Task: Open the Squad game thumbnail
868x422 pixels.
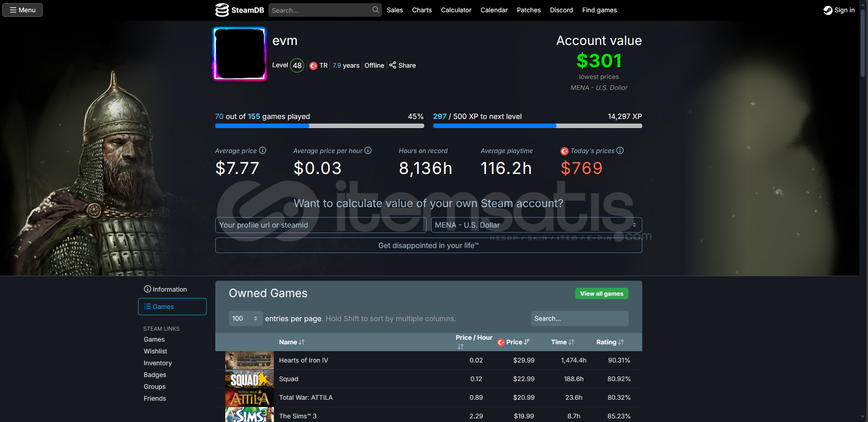Action: pos(249,379)
